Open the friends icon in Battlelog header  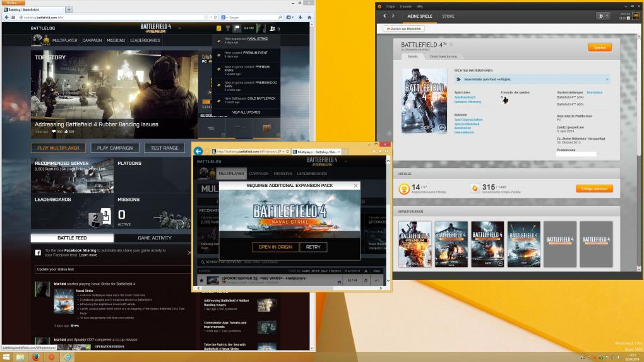272,29
